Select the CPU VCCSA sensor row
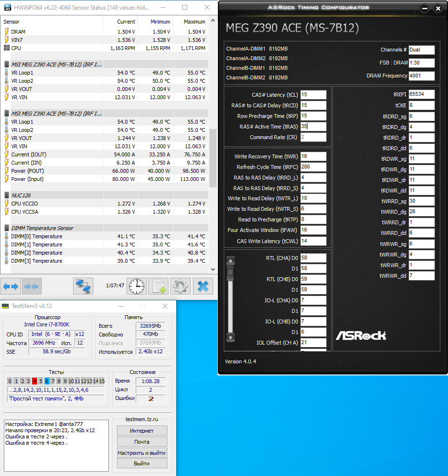The height and width of the screenshot is (476, 448). [x=105, y=212]
